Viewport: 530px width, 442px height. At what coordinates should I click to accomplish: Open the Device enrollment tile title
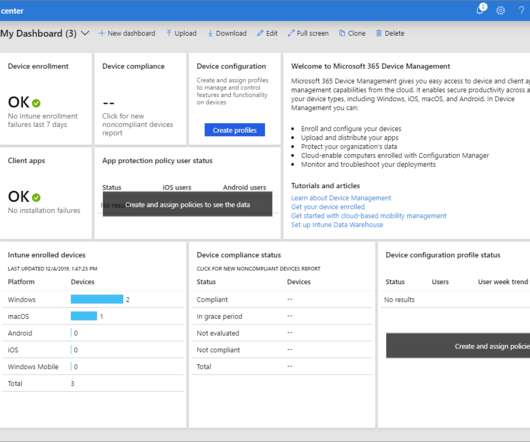click(x=38, y=66)
